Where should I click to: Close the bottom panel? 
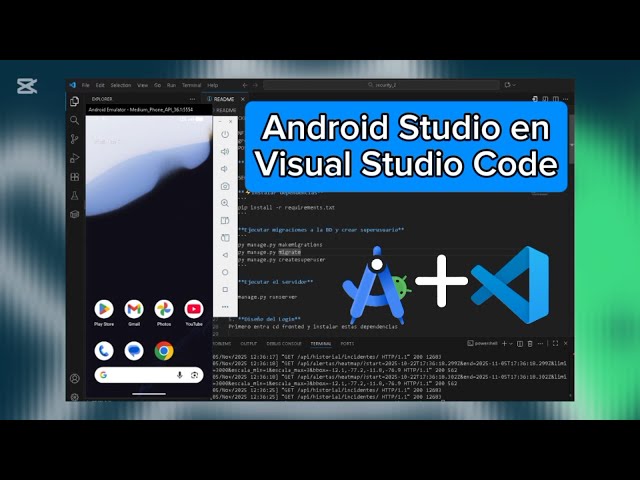point(566,344)
